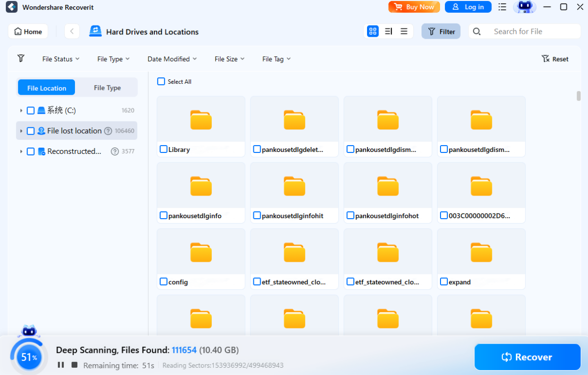Open the AI assistant robot icon

point(525,7)
